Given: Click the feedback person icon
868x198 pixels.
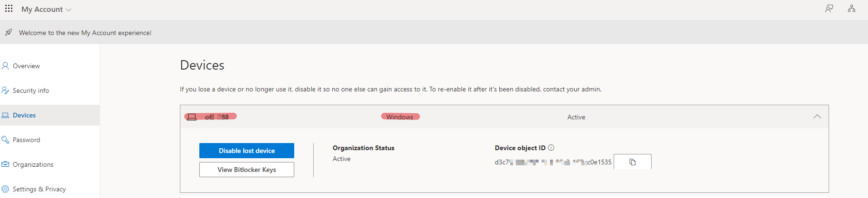Looking at the screenshot, I should pos(829,9).
